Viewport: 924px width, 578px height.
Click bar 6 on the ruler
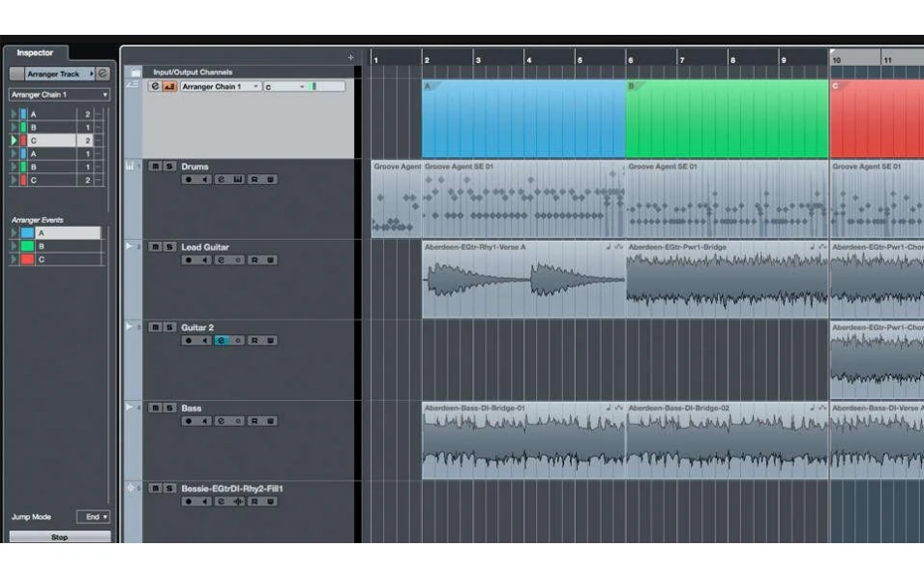tap(631, 60)
